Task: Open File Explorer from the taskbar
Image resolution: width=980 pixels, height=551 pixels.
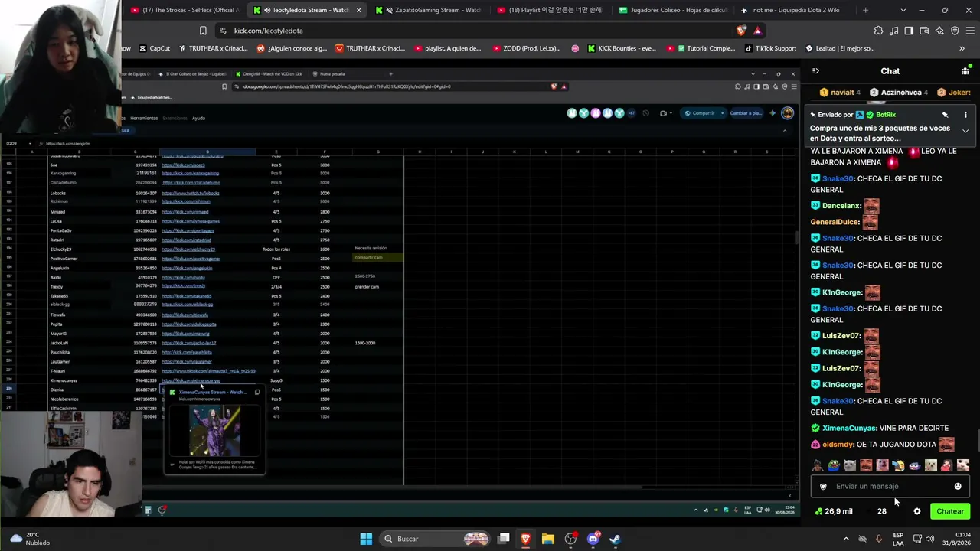Action: tap(548, 539)
